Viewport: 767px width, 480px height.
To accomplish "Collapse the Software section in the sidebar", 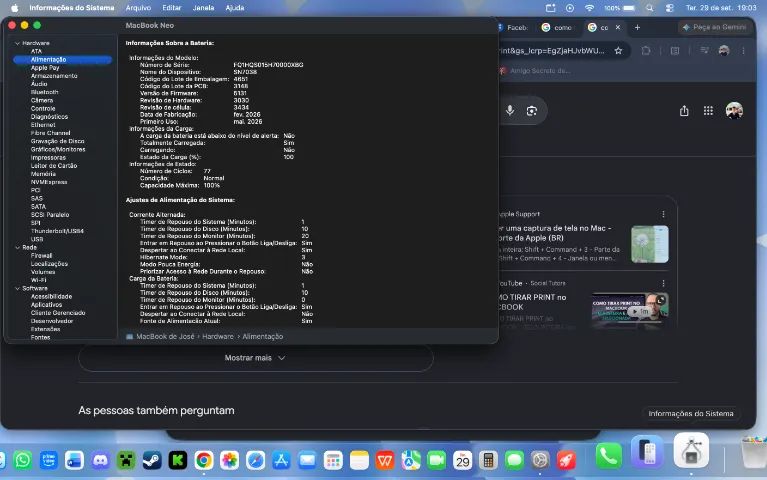I will tap(18, 289).
